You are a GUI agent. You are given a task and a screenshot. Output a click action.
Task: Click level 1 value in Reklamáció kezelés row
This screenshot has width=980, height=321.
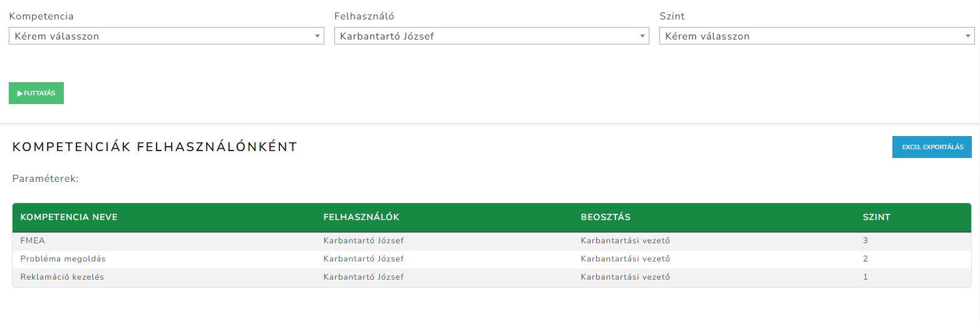coord(865,276)
